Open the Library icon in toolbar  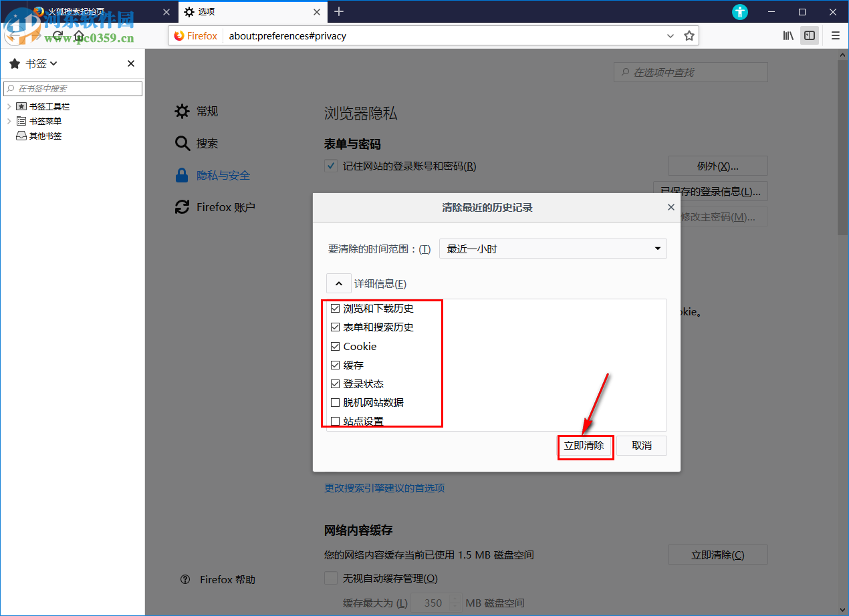click(787, 35)
